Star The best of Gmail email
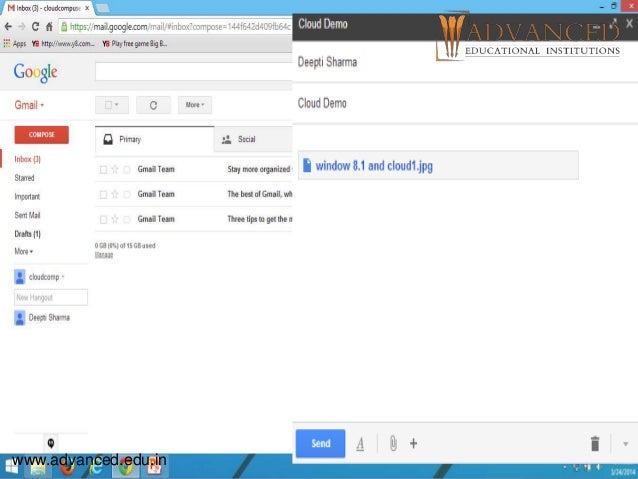Viewport: 638px width, 479px height. coord(115,195)
